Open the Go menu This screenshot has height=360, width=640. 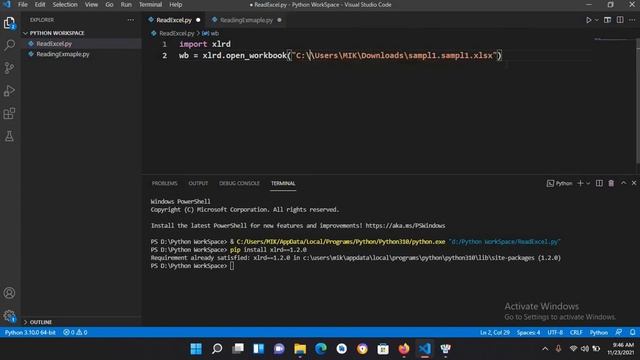109,5
